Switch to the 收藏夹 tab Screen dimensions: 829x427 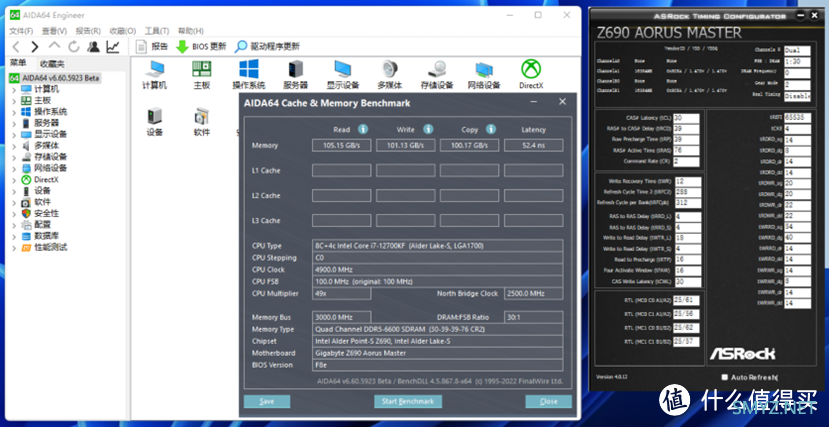point(52,64)
